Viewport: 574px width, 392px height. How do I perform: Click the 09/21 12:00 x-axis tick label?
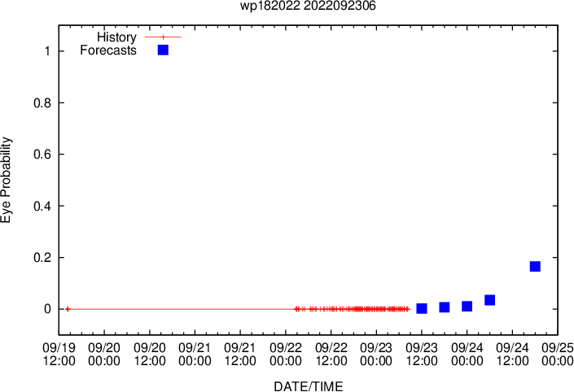tap(240, 354)
